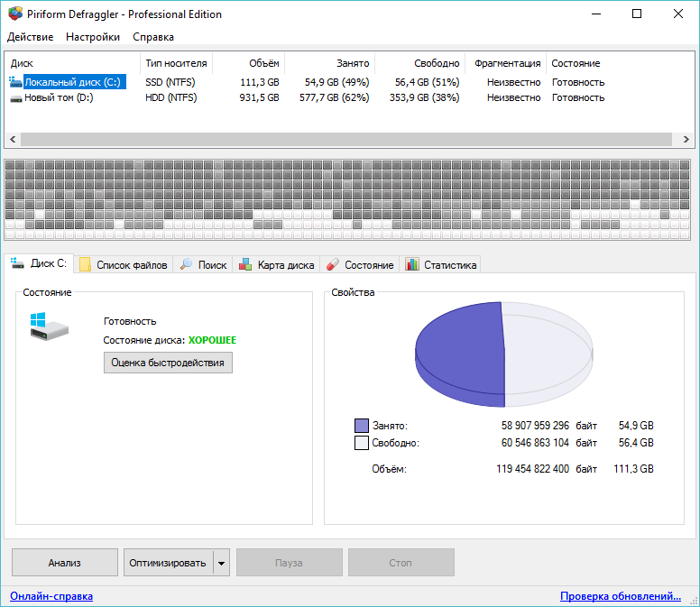The width and height of the screenshot is (700, 607).
Task: Click the Проверка обновлений link
Action: point(620,596)
